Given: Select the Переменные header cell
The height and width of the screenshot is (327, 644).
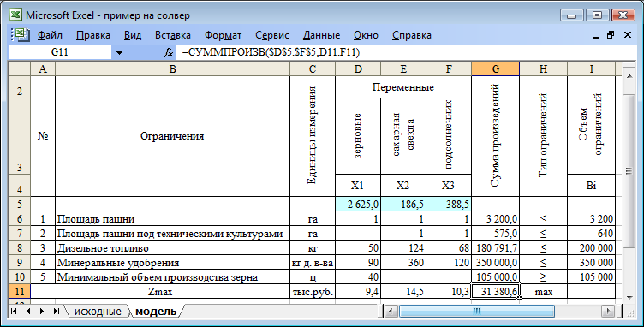Looking at the screenshot, I should coord(403,87).
